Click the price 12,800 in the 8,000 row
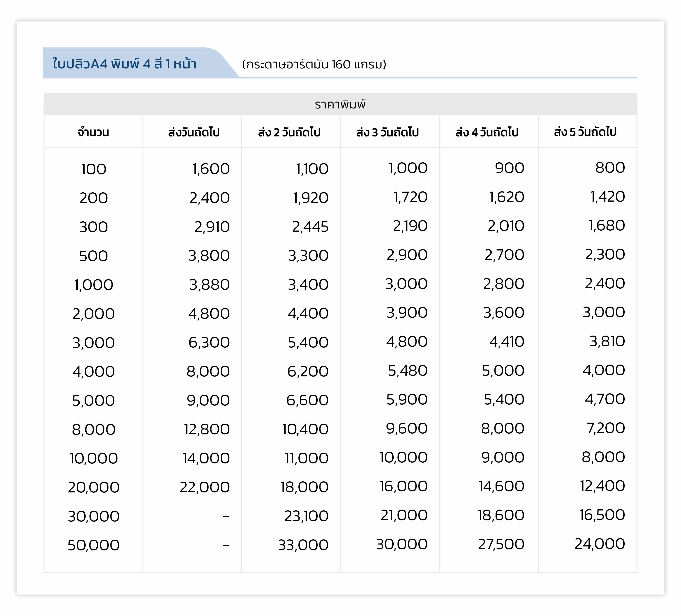This screenshot has width=681, height=616. click(207, 429)
